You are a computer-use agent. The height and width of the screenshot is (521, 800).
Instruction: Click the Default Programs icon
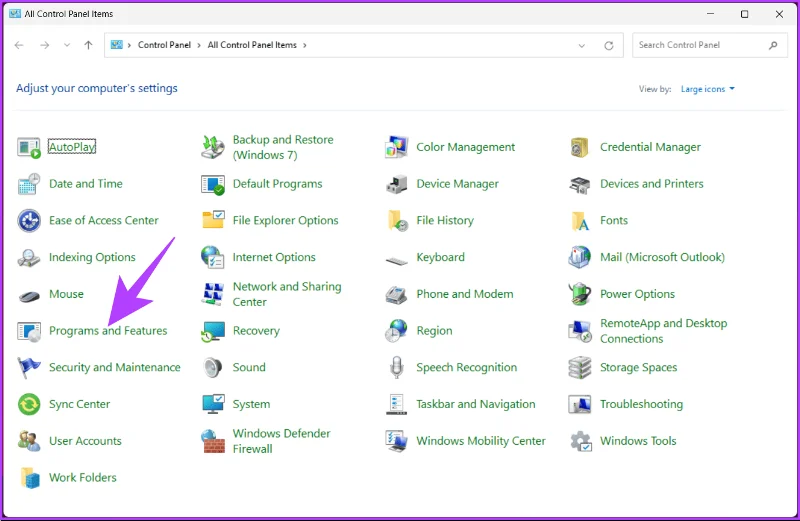pos(212,184)
